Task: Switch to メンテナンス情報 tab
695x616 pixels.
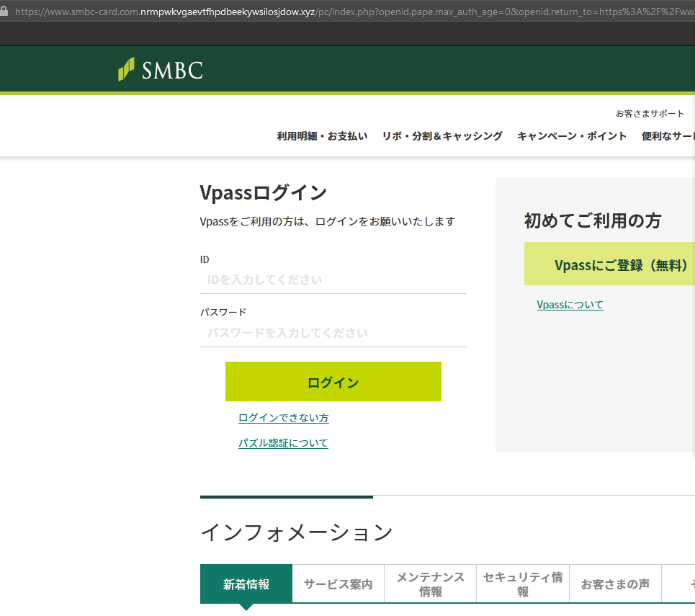Action: tap(431, 584)
